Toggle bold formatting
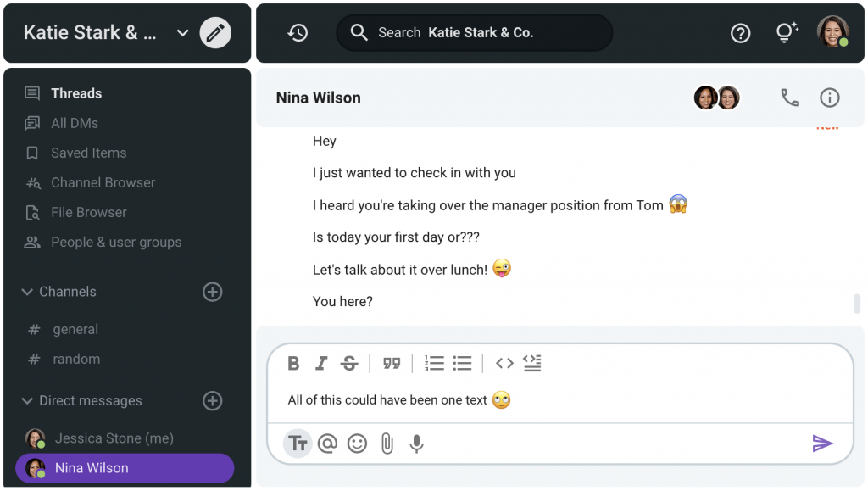Image resolution: width=868 pixels, height=491 pixels. [x=293, y=364]
